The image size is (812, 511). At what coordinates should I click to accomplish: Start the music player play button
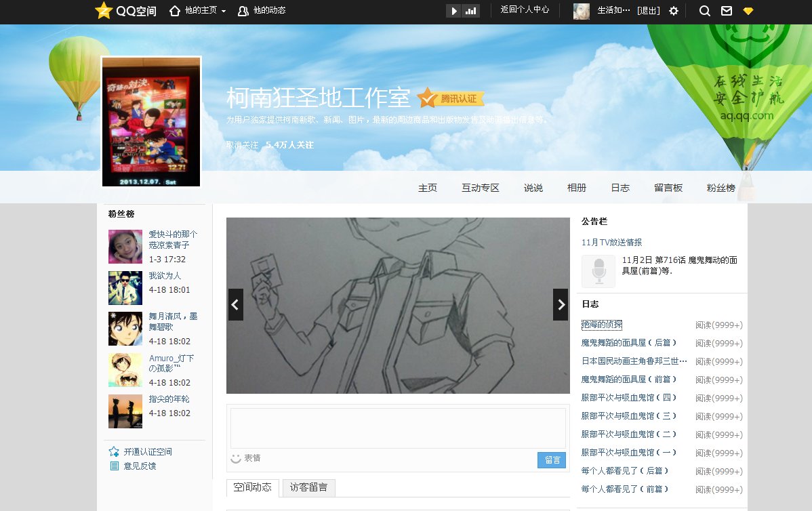point(453,11)
